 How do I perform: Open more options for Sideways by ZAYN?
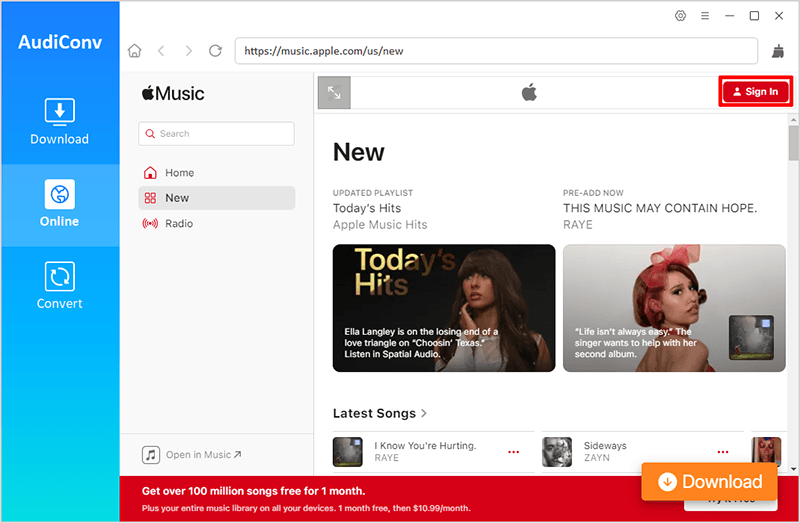click(723, 452)
